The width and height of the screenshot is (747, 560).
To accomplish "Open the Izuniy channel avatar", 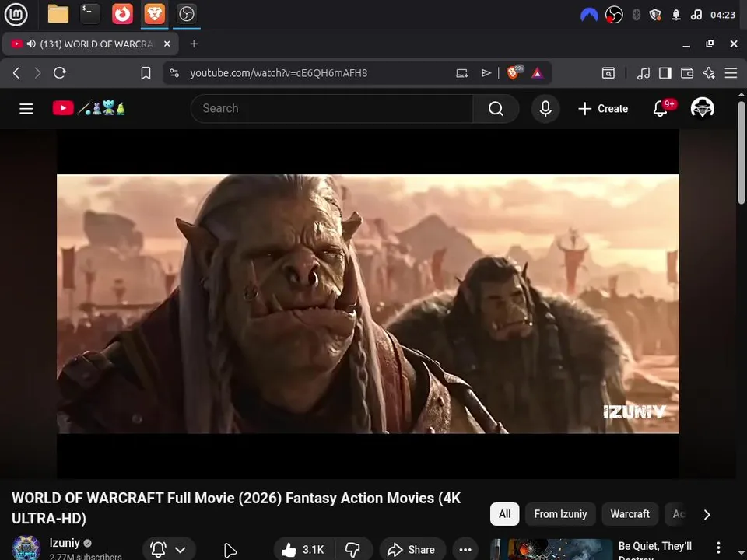I will (x=26, y=548).
